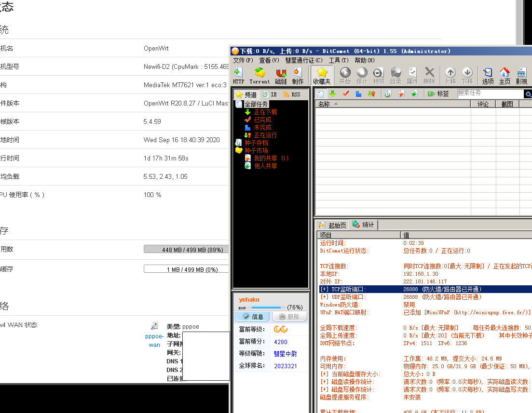
Task: Click torrent archive icon in list toolbar
Action: 388,93
